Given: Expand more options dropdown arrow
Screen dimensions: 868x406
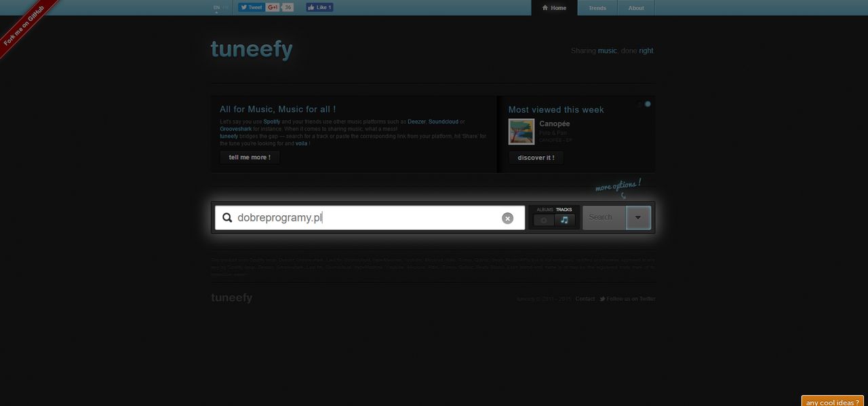Looking at the screenshot, I should [638, 217].
